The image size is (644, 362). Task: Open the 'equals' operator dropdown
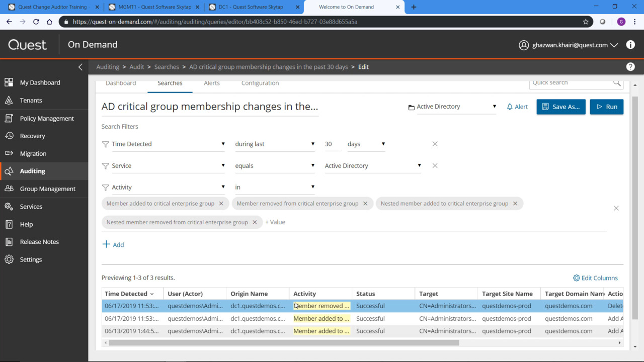pos(275,165)
